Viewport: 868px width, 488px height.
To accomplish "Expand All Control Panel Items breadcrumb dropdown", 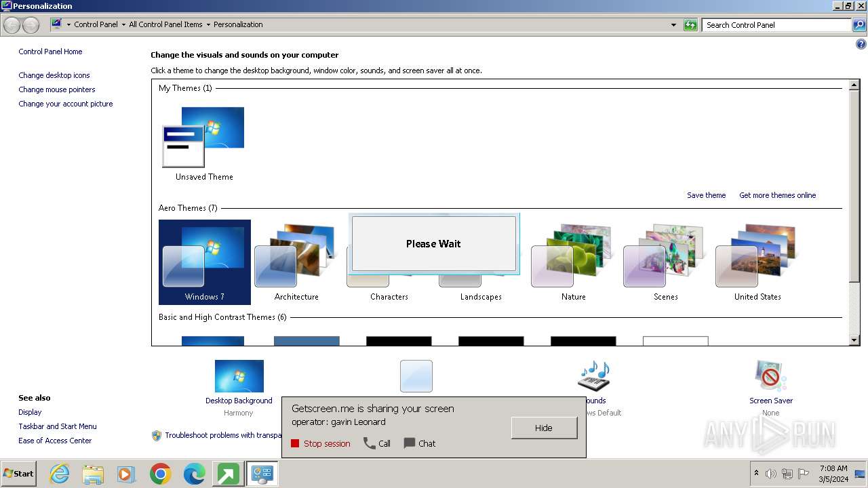I will (x=208, y=24).
